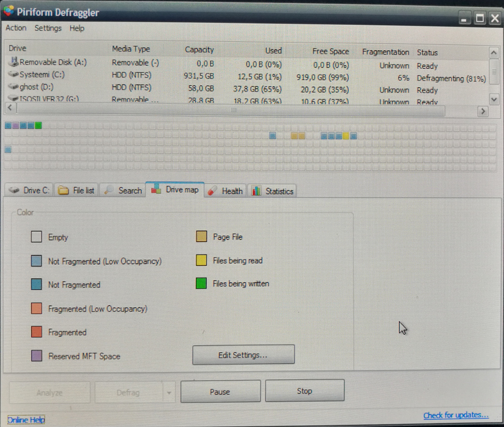Click the drive list horizontal scrollbar thumb
Viewport: 504px width, 427px height.
231,110
